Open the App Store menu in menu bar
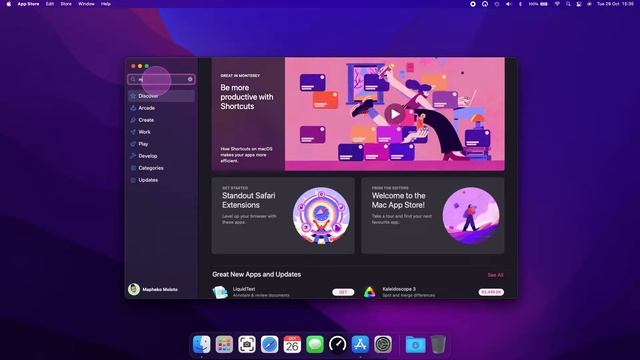640x360 pixels. tap(28, 4)
